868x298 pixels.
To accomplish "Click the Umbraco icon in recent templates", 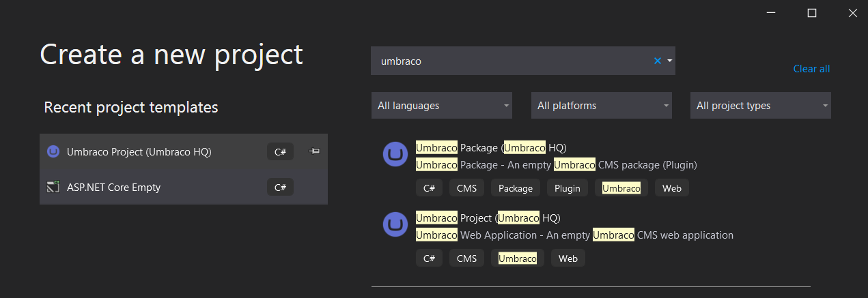I will click(53, 151).
